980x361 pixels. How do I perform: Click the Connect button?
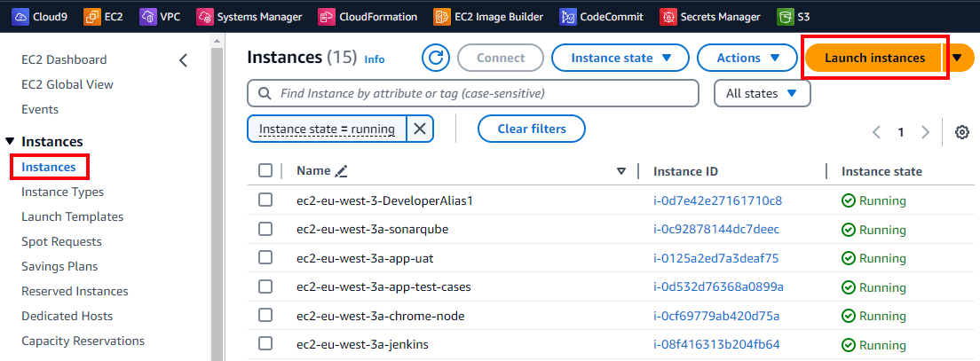click(x=501, y=58)
